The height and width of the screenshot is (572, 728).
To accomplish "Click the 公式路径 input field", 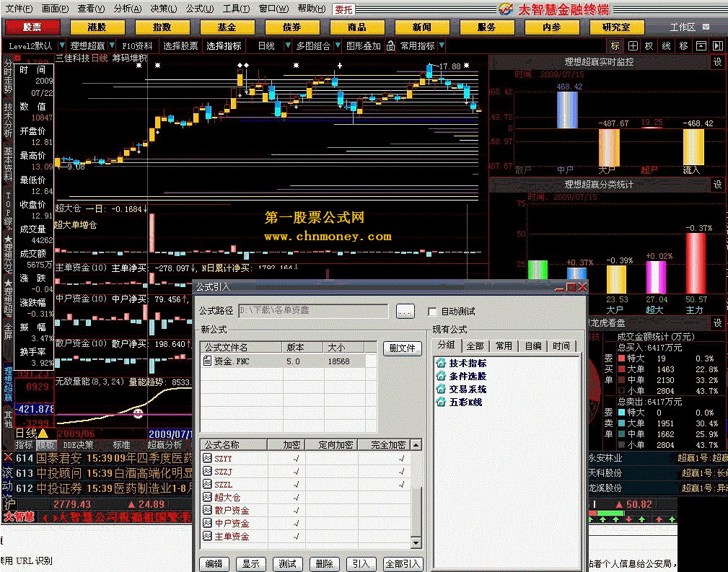I will pyautogui.click(x=313, y=311).
